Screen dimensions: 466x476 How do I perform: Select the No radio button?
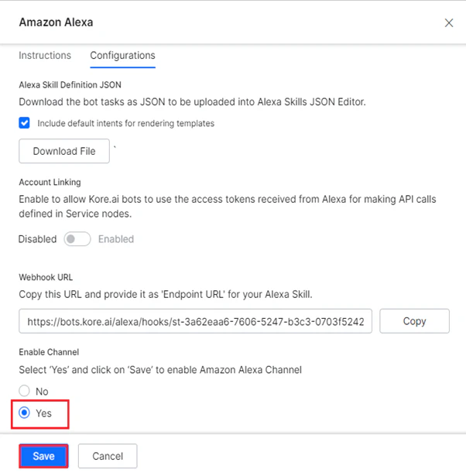[24, 391]
